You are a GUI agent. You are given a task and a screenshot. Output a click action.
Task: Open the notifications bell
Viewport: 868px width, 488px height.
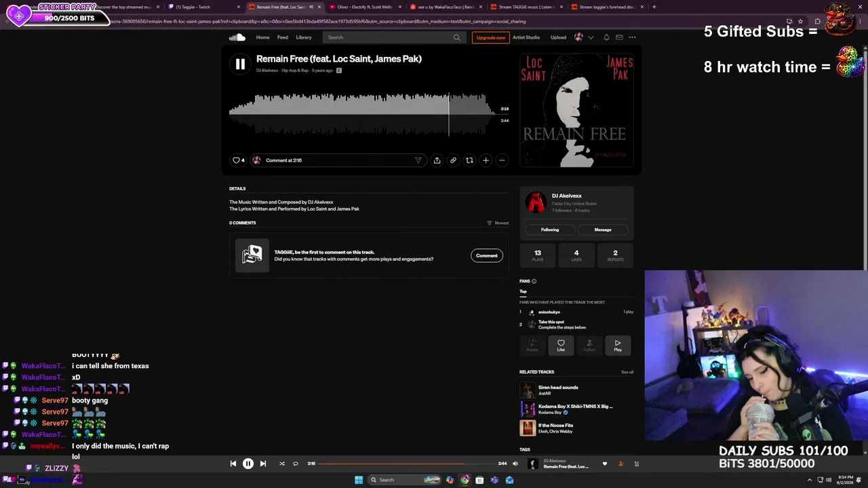coord(606,37)
